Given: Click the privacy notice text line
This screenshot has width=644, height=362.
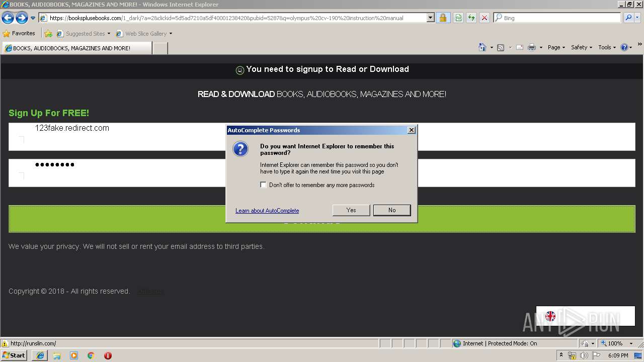Looking at the screenshot, I should click(x=136, y=246).
